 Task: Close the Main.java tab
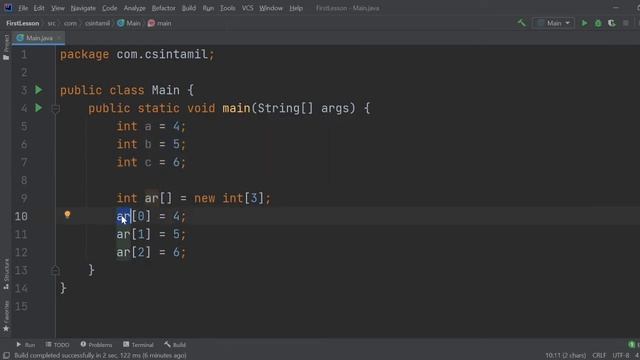coord(59,38)
